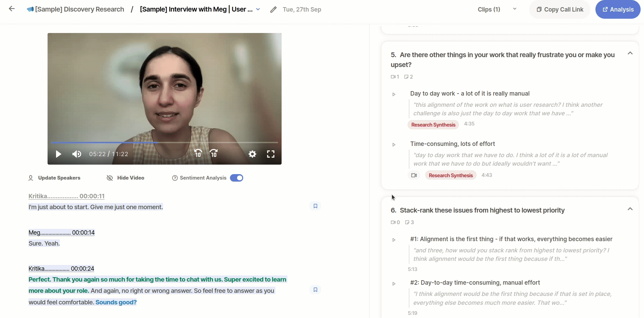
Task: Click the 'I think alignment would be' quote under #2
Action: 512,298
